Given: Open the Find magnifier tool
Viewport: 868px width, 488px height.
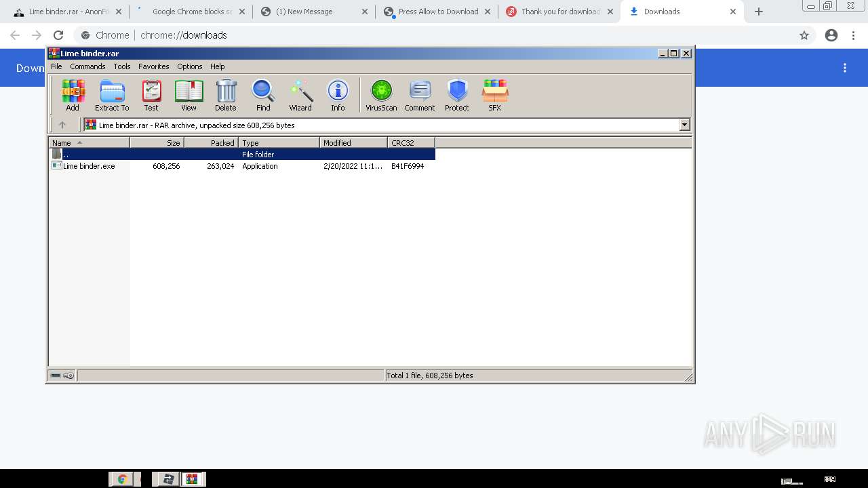Looking at the screenshot, I should click(x=263, y=95).
